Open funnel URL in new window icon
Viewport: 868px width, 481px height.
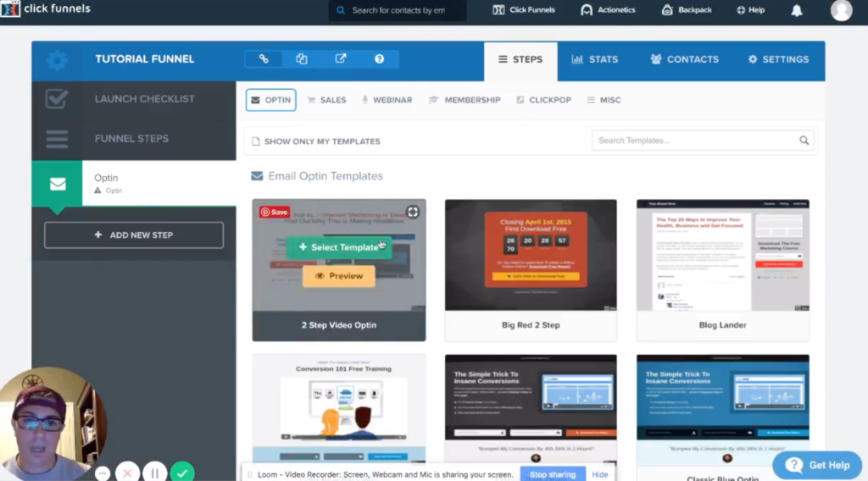coord(341,58)
